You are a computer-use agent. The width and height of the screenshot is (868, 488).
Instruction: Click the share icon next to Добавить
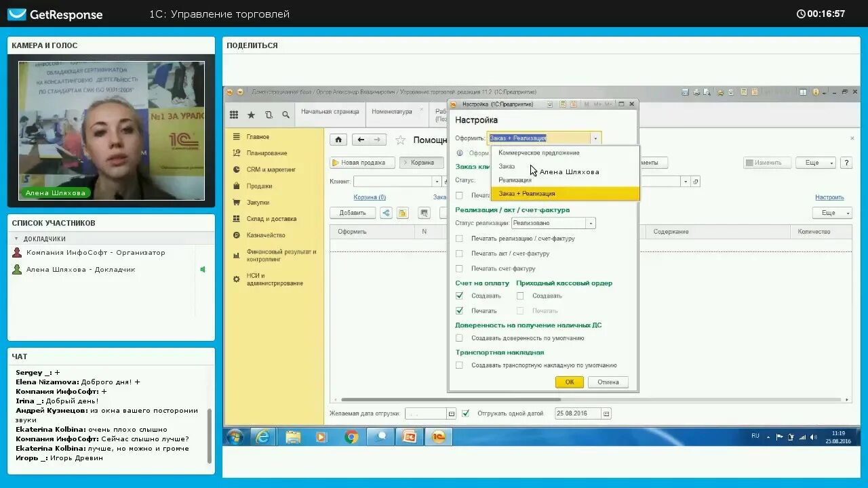[x=386, y=213]
